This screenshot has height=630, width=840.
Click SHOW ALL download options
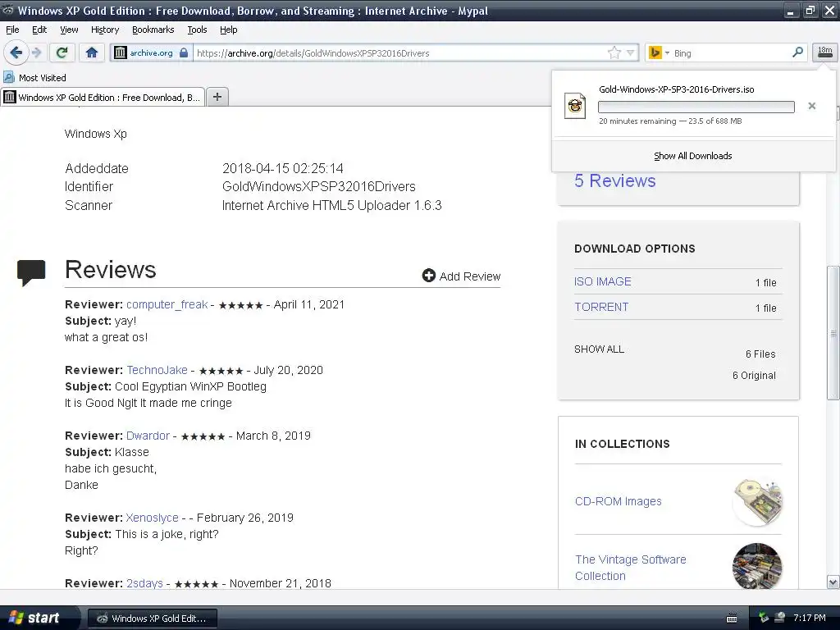coord(599,349)
